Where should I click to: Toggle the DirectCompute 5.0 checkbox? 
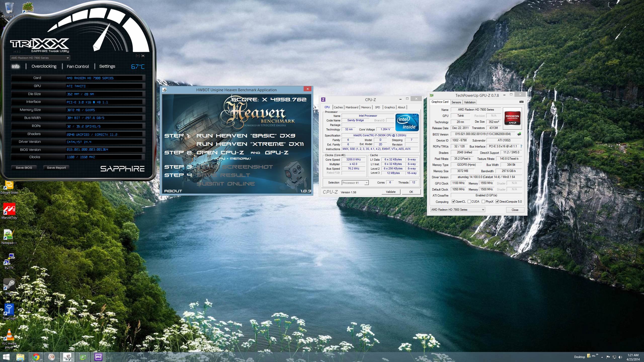(x=497, y=202)
